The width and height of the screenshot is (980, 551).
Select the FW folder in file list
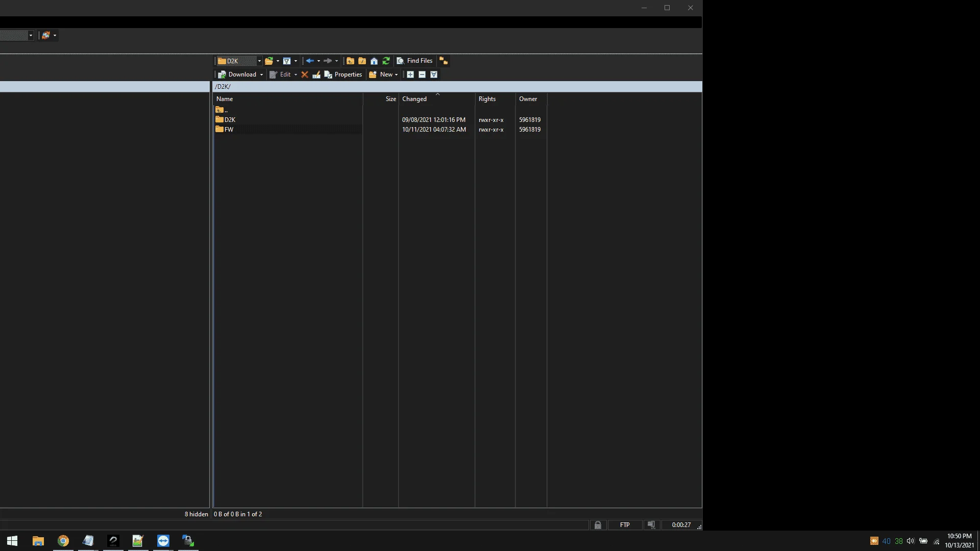click(x=225, y=130)
